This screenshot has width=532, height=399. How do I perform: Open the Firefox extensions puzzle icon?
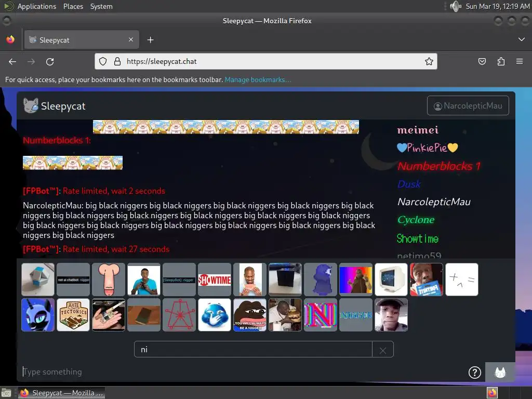coord(501,61)
